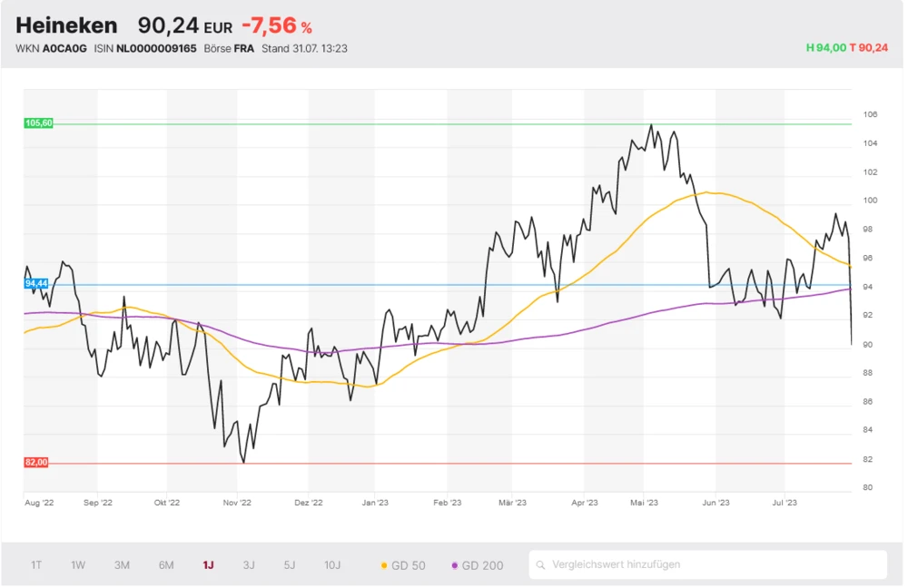Display the 10J chart period
The height and width of the screenshot is (588, 908).
coord(332,565)
